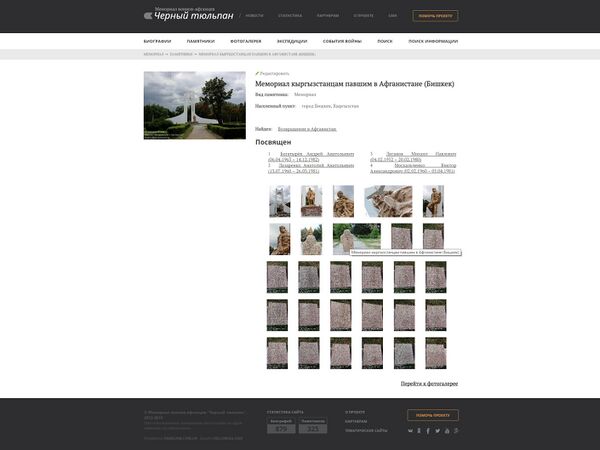Open the Facebook icon in footer

(428, 431)
